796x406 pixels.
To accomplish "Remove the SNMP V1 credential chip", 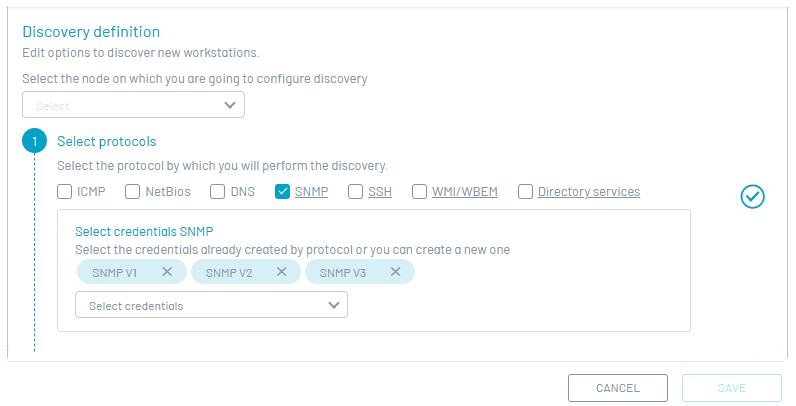I will pos(167,272).
